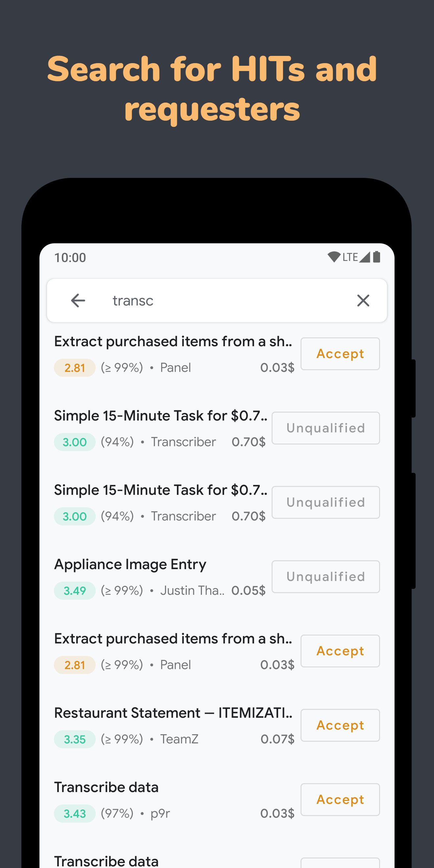Screen dimensions: 434x868
Task: Open the Appliance Image Entry HIT title
Action: (x=130, y=565)
